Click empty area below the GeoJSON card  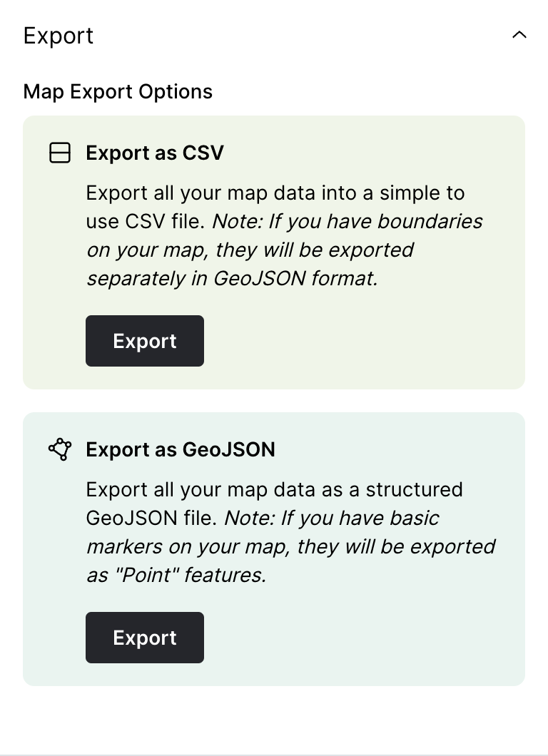click(274, 717)
